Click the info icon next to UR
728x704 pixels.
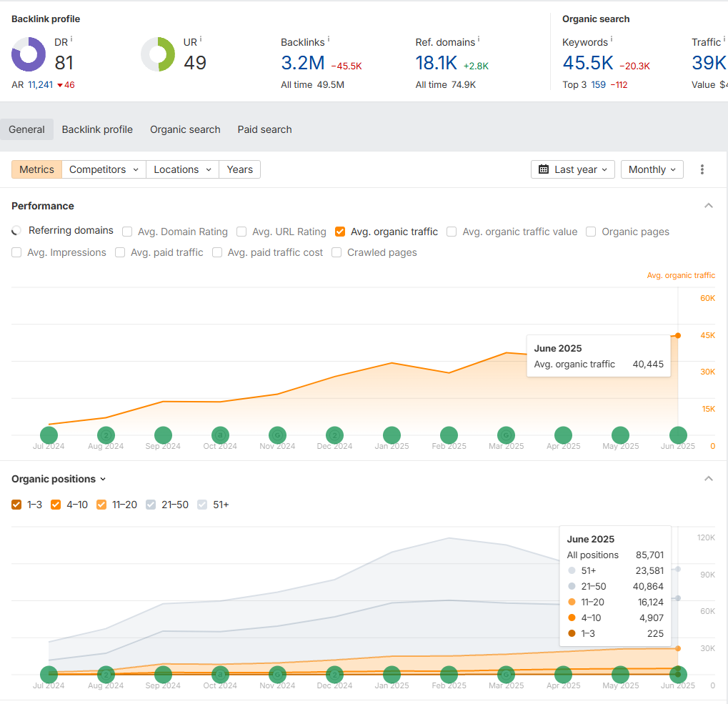[x=201, y=39]
